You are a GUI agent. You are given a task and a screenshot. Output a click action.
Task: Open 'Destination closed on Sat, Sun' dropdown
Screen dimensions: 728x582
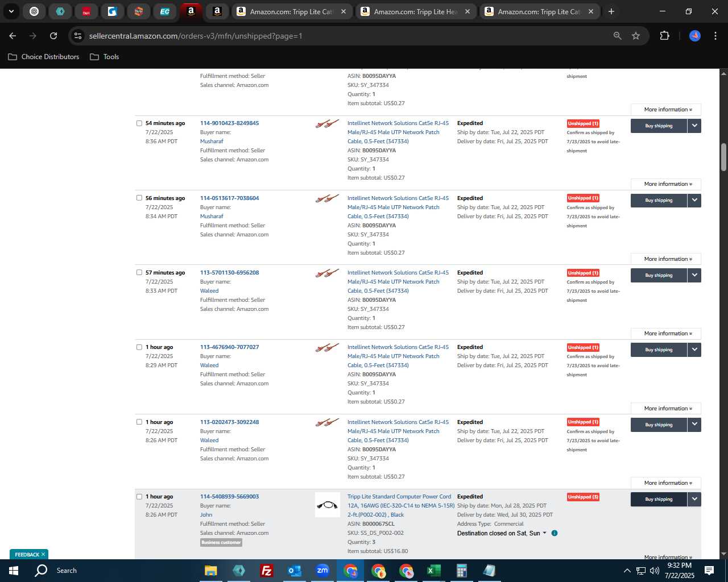click(x=502, y=533)
